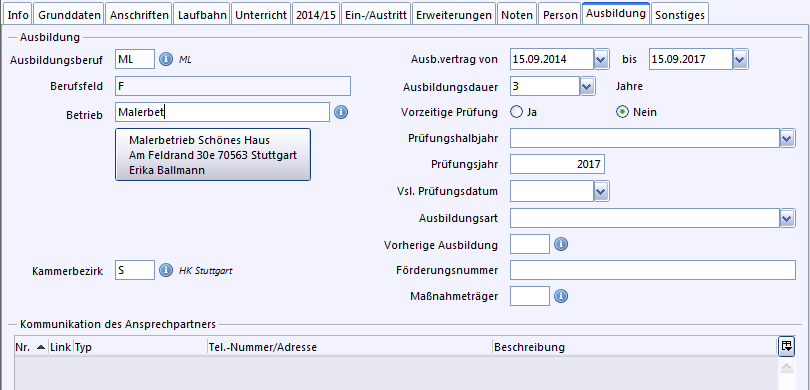Click the Typ column header

point(140,347)
